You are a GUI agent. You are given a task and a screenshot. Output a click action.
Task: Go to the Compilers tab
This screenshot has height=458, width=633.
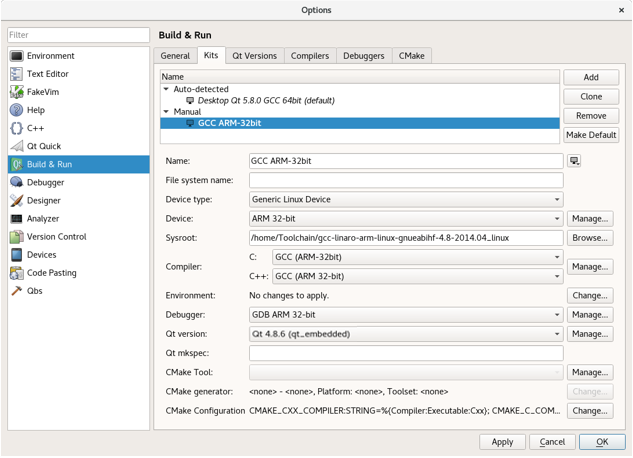pyautogui.click(x=310, y=56)
